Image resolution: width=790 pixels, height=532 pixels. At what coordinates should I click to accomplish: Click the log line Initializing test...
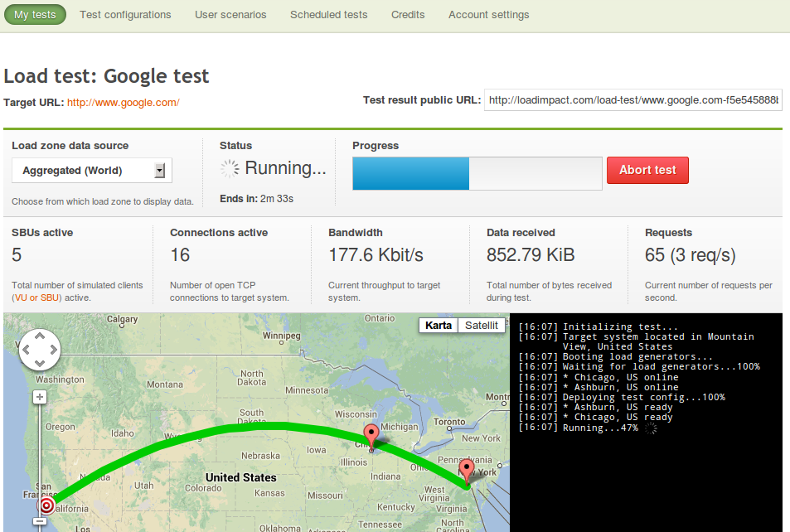(x=598, y=326)
